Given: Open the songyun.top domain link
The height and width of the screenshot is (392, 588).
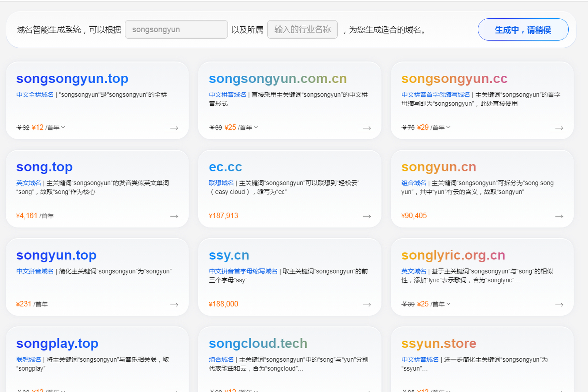Looking at the screenshot, I should pyautogui.click(x=56, y=255).
